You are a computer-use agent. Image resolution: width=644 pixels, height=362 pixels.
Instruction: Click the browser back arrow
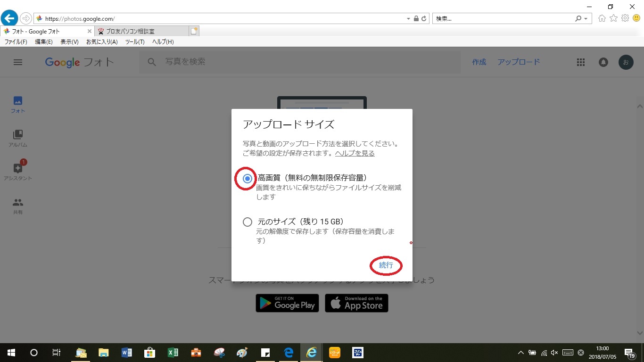click(x=9, y=18)
